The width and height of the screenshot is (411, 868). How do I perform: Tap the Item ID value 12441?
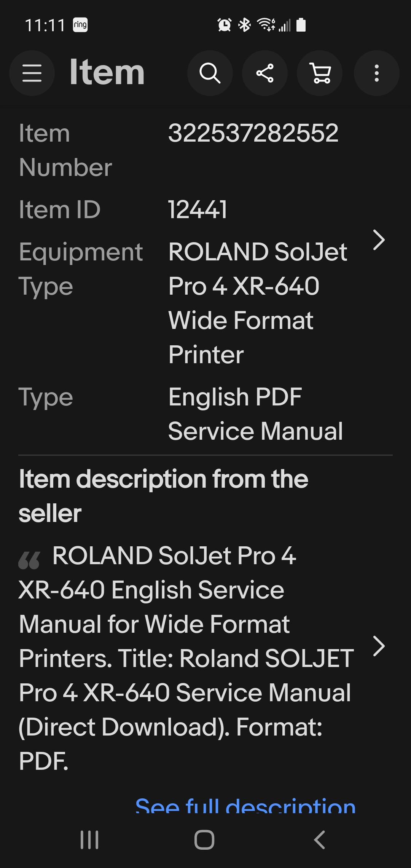(198, 210)
